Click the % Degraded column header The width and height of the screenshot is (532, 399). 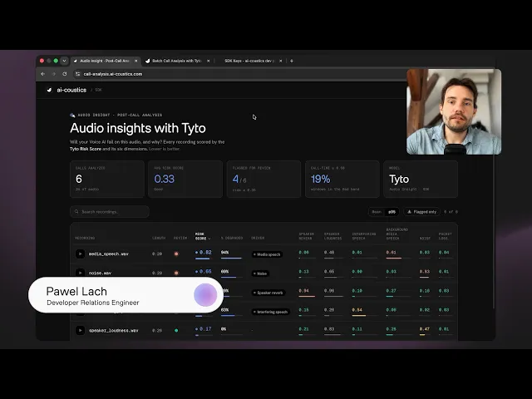[x=232, y=239]
